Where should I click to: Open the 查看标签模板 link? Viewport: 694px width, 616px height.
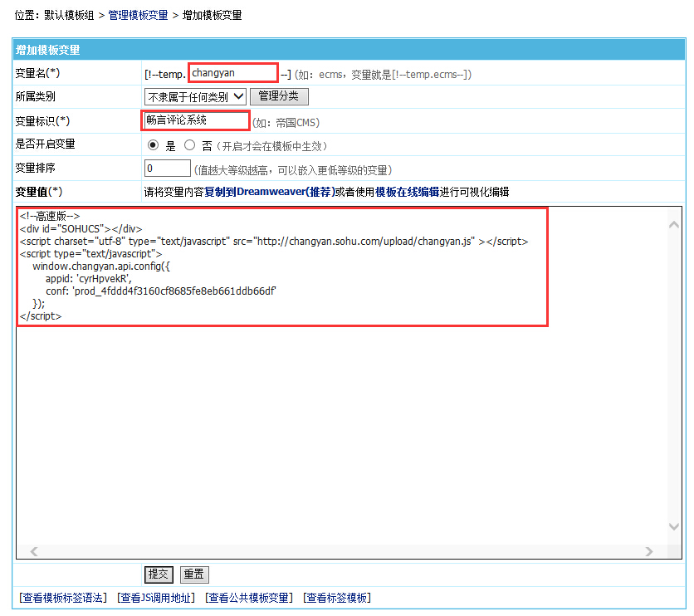point(337,599)
